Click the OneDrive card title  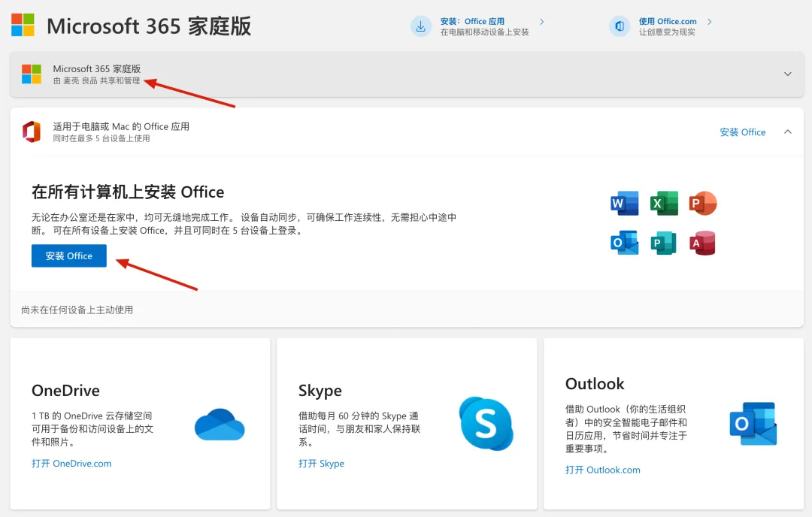pyautogui.click(x=65, y=390)
